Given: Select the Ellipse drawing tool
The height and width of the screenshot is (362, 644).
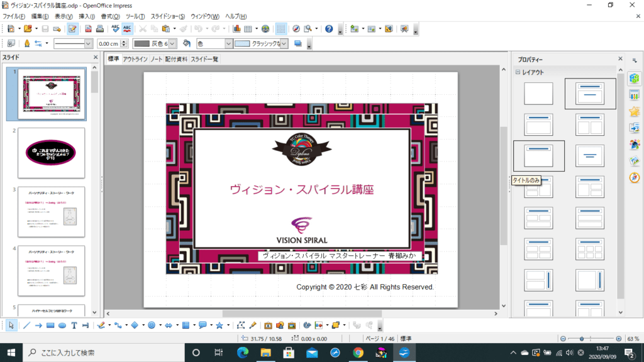Looking at the screenshot, I should click(62, 326).
